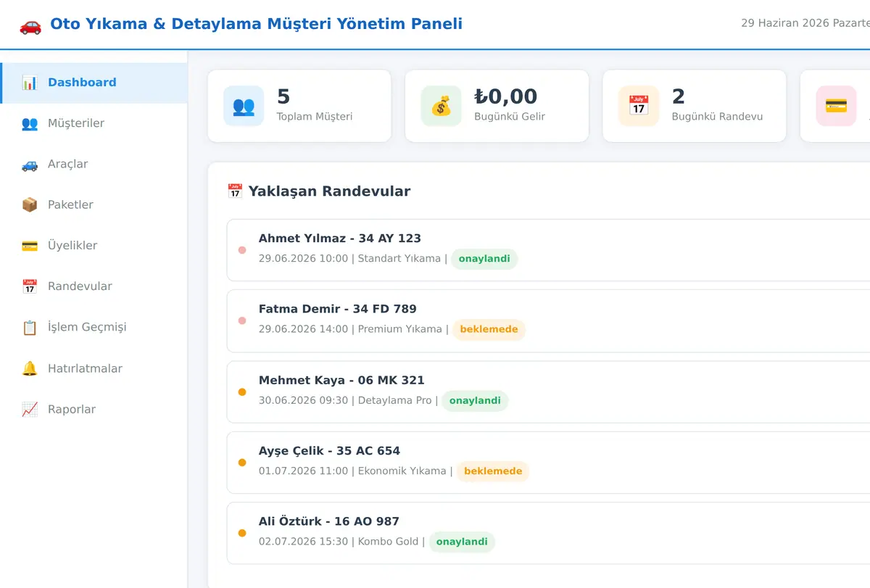
Task: Click onaylandi badge for Mehmet Kaya
Action: click(475, 400)
